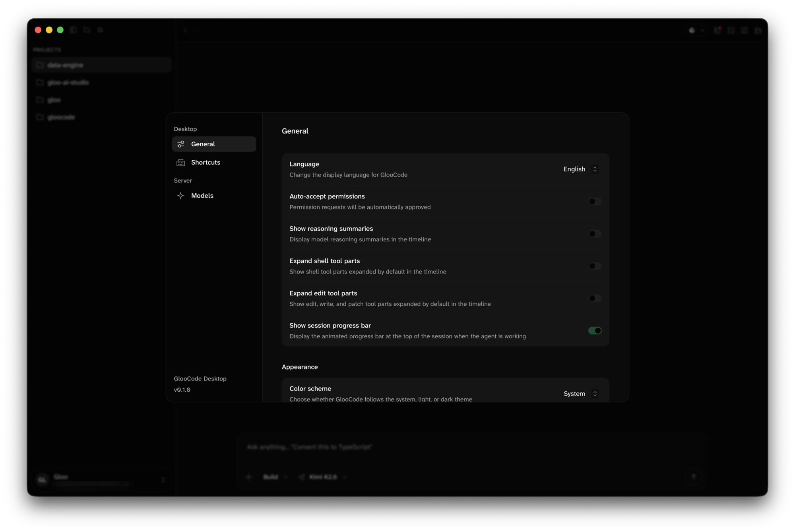Image resolution: width=795 pixels, height=532 pixels.
Task: Open the Kimi K2.6 model selector
Action: point(323,477)
